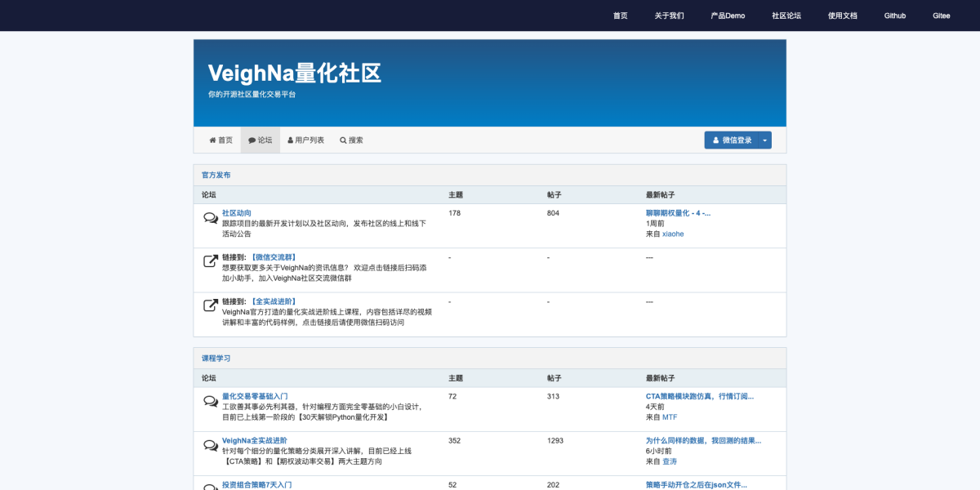Click the external link icon beside 全实战进阶
Screen dimensions: 980x490
click(210, 305)
